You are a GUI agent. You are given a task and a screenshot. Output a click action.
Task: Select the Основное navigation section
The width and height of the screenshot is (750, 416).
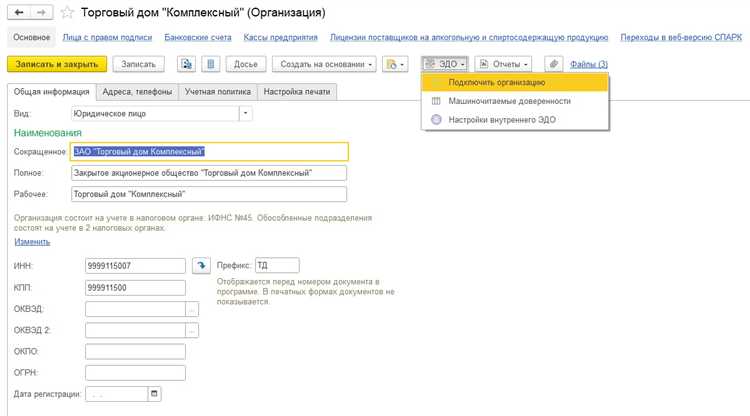pos(32,37)
